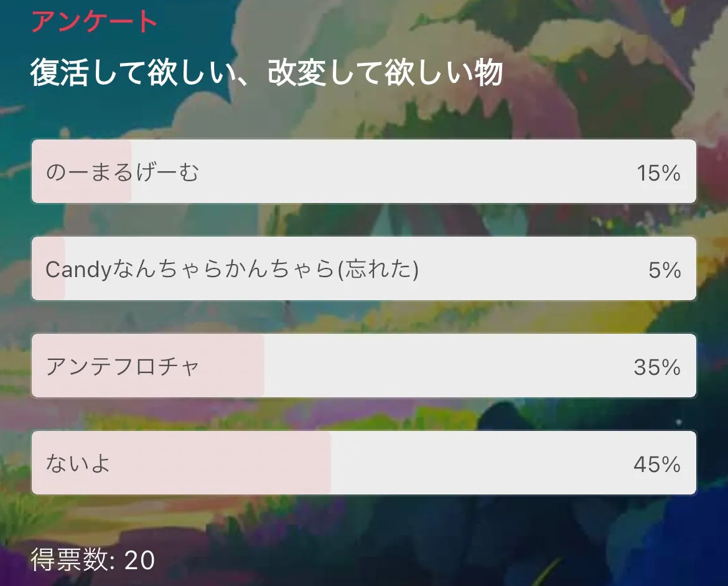
Task: Click the 15% result percentage
Action: tap(658, 173)
